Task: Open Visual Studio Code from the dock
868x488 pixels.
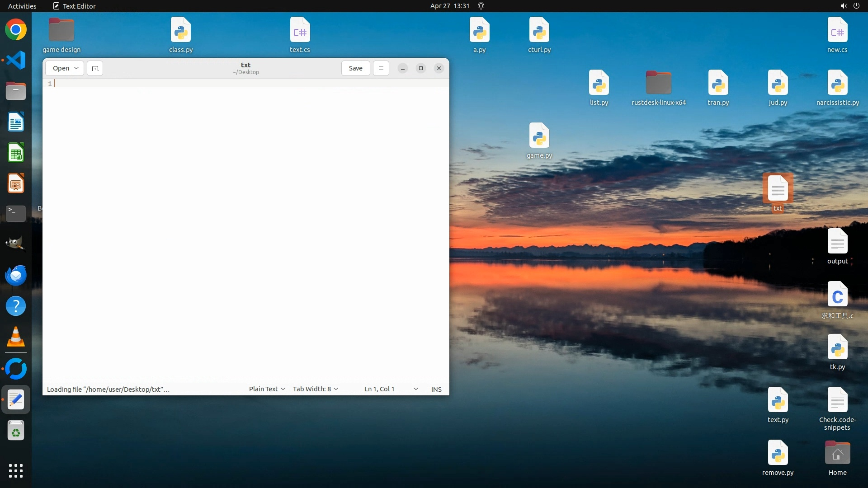Action: [x=16, y=60]
